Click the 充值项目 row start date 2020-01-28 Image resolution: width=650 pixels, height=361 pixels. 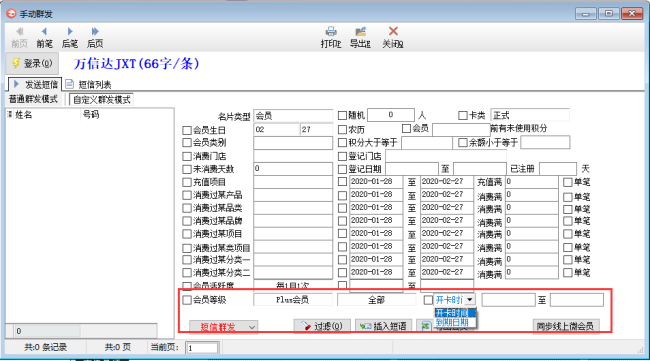pos(376,182)
